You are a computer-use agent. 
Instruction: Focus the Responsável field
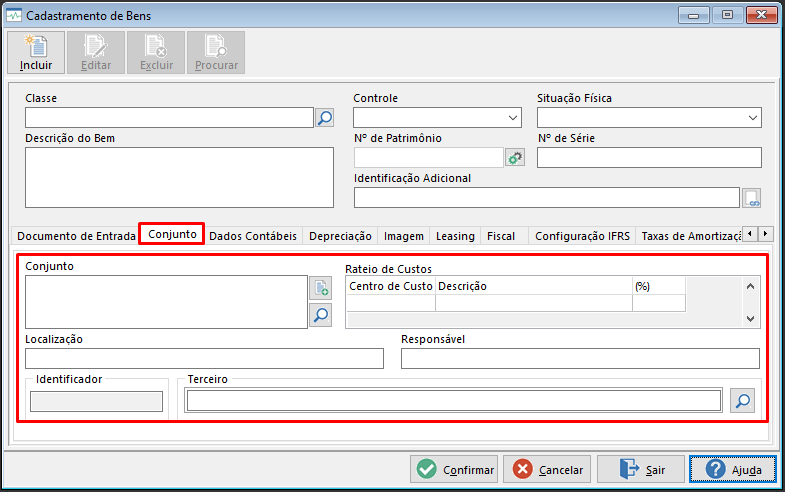tap(580, 358)
